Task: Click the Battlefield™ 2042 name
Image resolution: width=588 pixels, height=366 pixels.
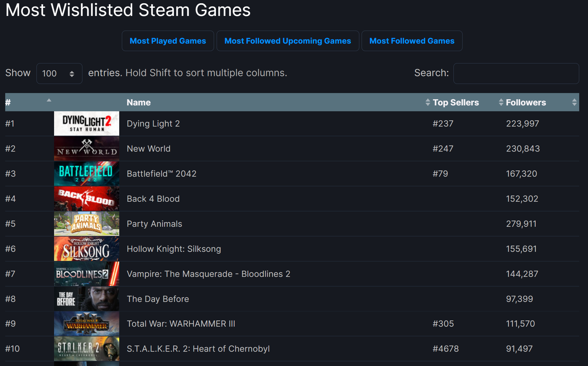Action: (162, 174)
